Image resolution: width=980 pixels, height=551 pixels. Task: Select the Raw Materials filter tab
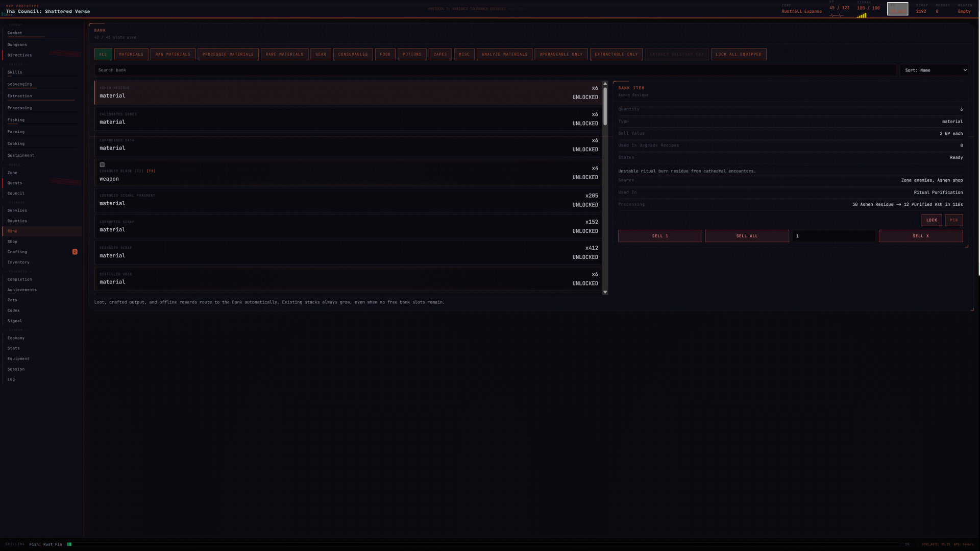(173, 54)
